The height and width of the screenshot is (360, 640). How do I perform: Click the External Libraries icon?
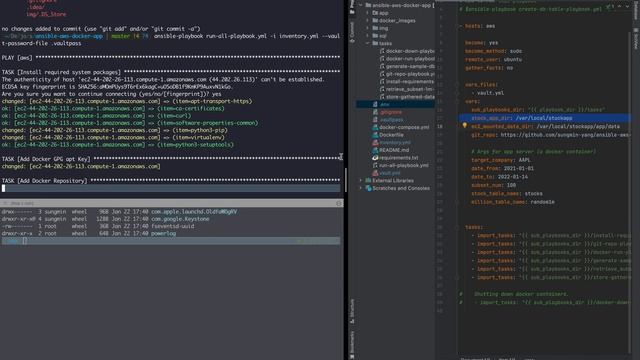pyautogui.click(x=368, y=180)
